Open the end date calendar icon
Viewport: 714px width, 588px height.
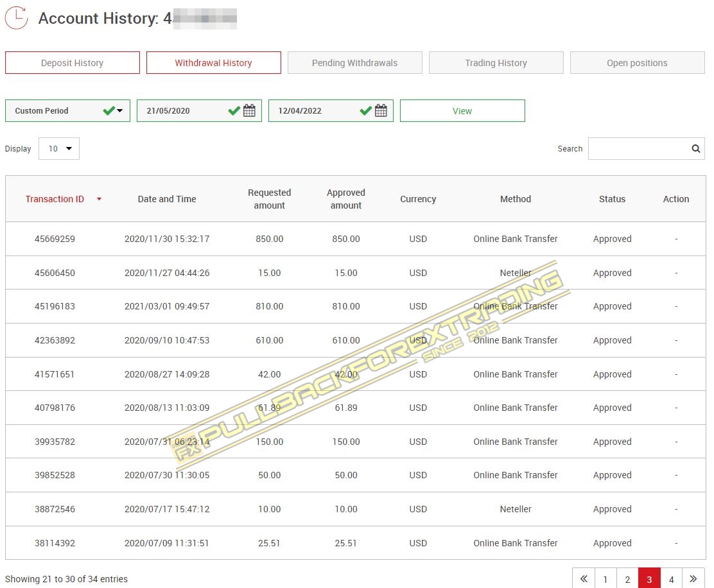[x=381, y=110]
